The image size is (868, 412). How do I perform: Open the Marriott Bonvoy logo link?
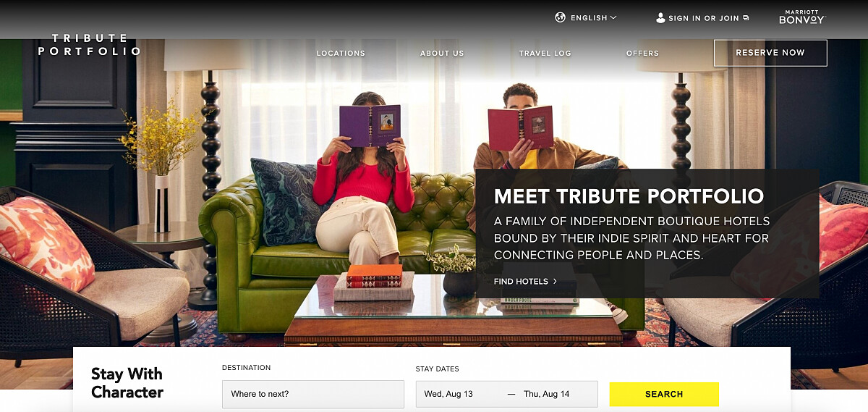point(802,17)
